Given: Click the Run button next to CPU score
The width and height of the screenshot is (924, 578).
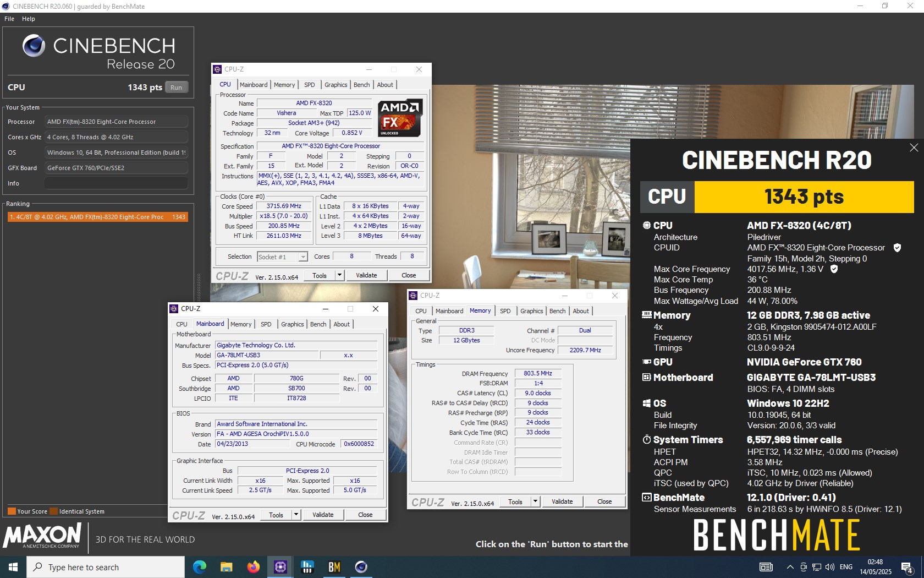Looking at the screenshot, I should point(176,88).
